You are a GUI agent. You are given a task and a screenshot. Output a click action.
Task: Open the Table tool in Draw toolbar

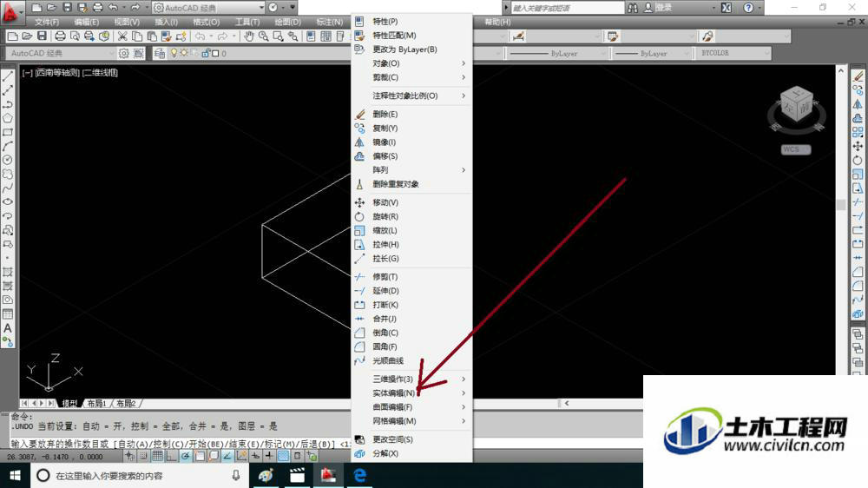[8, 314]
